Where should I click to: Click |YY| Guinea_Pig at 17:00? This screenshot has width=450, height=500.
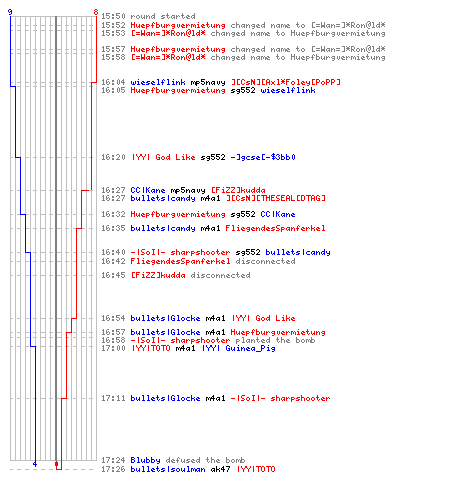coord(239,348)
